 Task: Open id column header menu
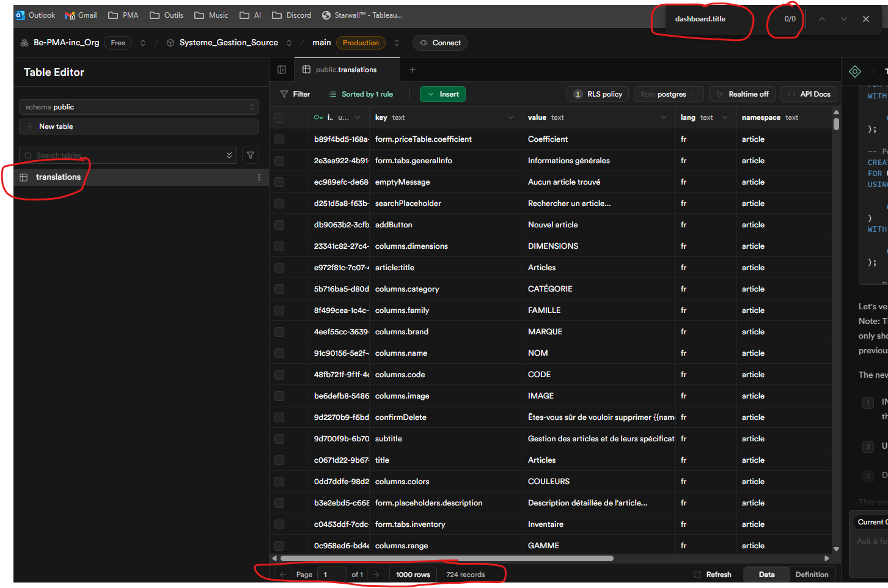(358, 117)
